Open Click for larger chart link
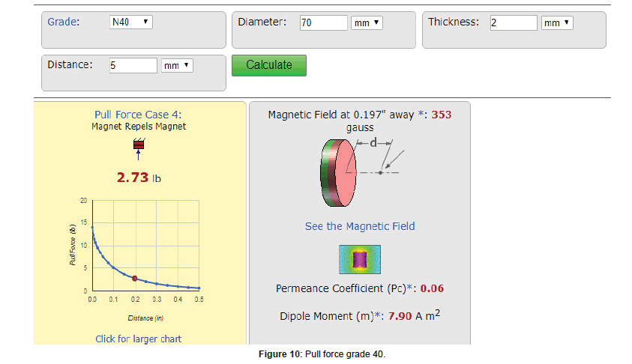Viewport: 632px width, 364px height. (138, 339)
